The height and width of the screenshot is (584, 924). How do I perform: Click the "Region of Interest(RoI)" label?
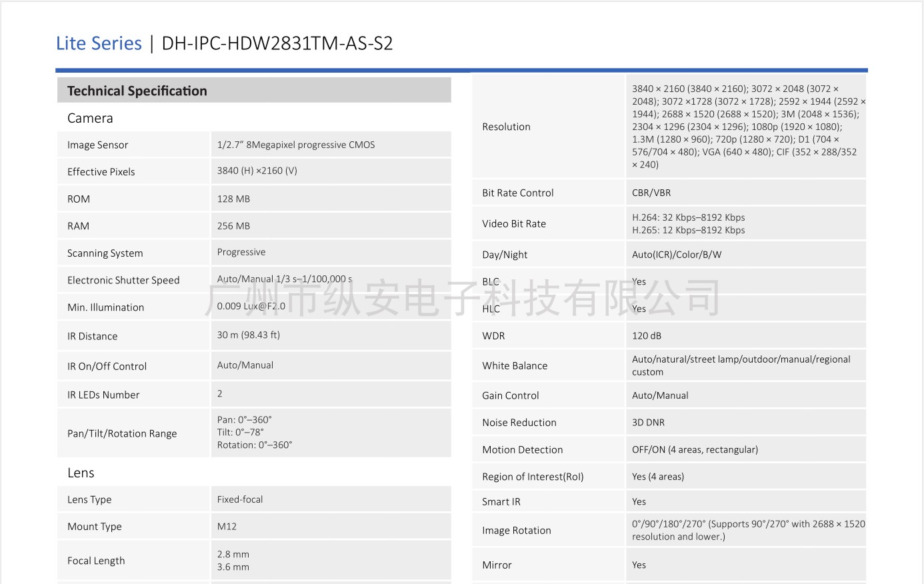(x=533, y=477)
